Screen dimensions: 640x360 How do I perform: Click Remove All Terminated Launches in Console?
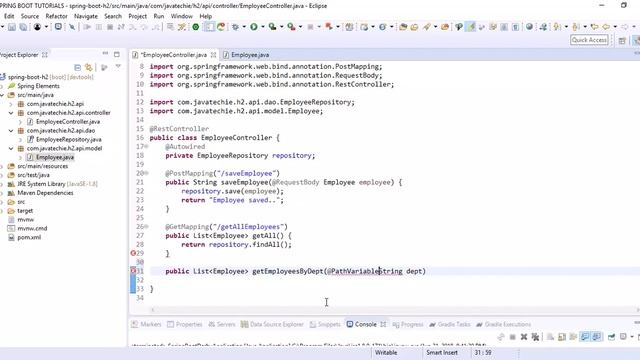tap(535, 337)
